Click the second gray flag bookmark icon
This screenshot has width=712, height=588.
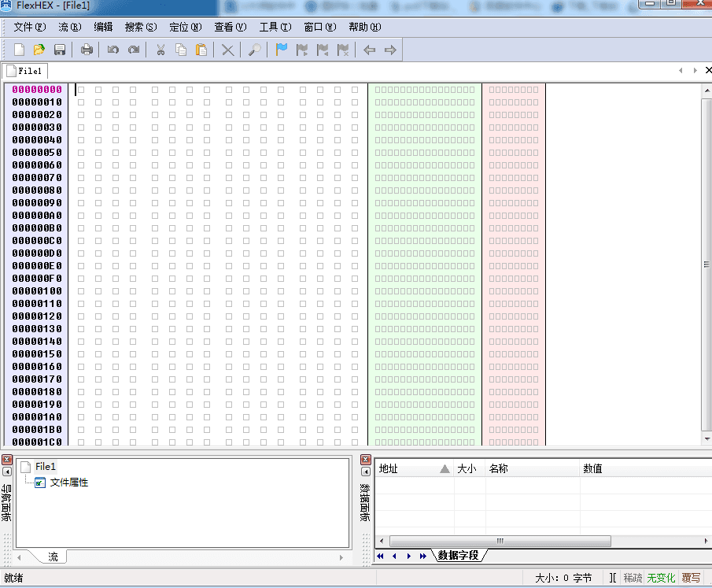[302, 50]
